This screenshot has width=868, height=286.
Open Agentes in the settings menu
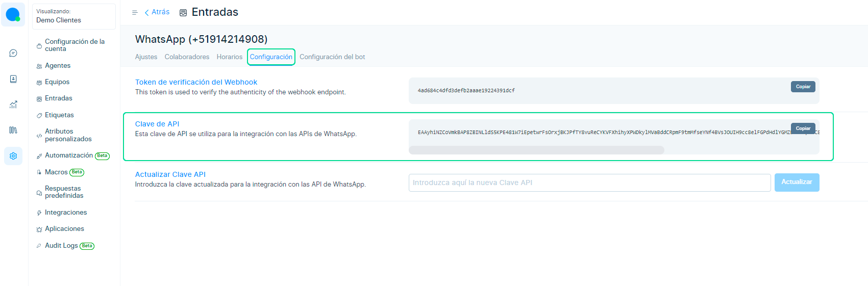(x=58, y=66)
